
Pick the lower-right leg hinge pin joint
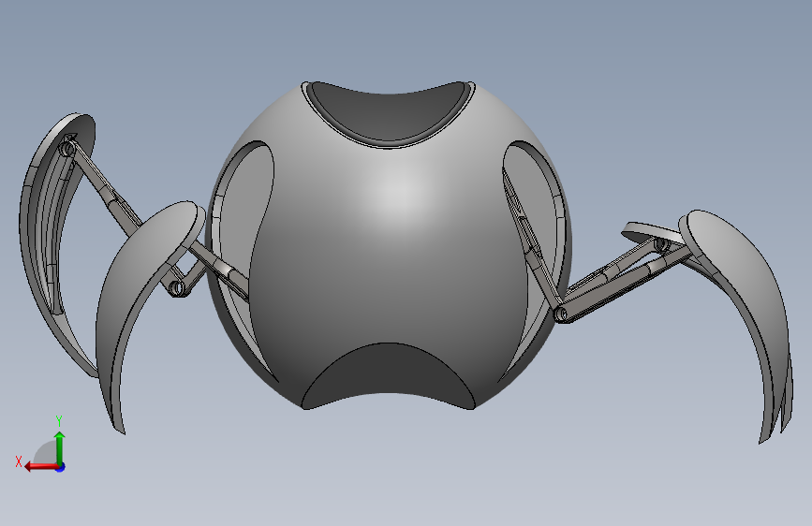pyautogui.click(x=560, y=314)
